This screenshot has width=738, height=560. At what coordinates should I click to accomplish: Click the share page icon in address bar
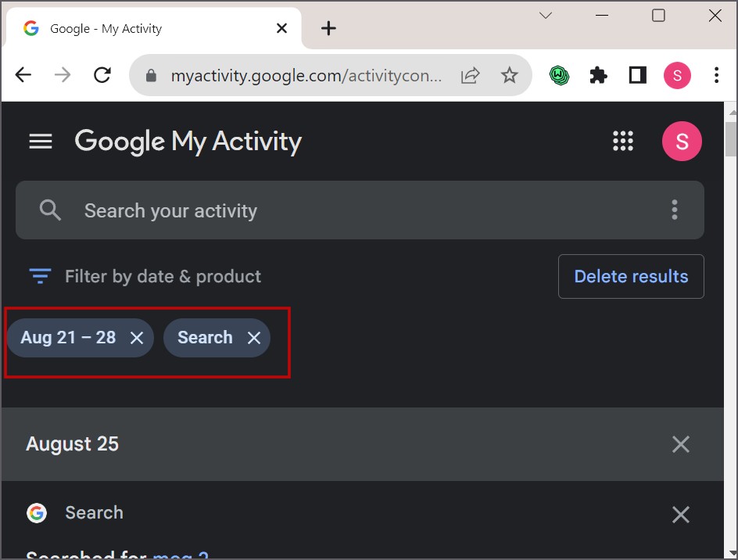click(x=470, y=75)
